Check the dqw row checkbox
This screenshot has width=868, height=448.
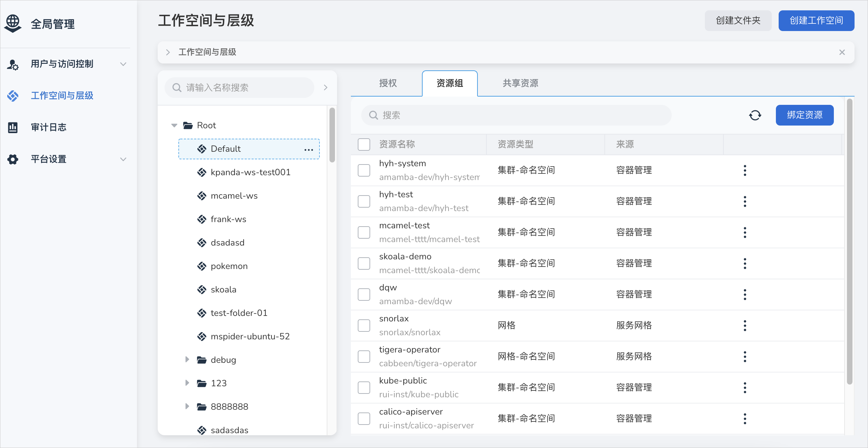(364, 295)
